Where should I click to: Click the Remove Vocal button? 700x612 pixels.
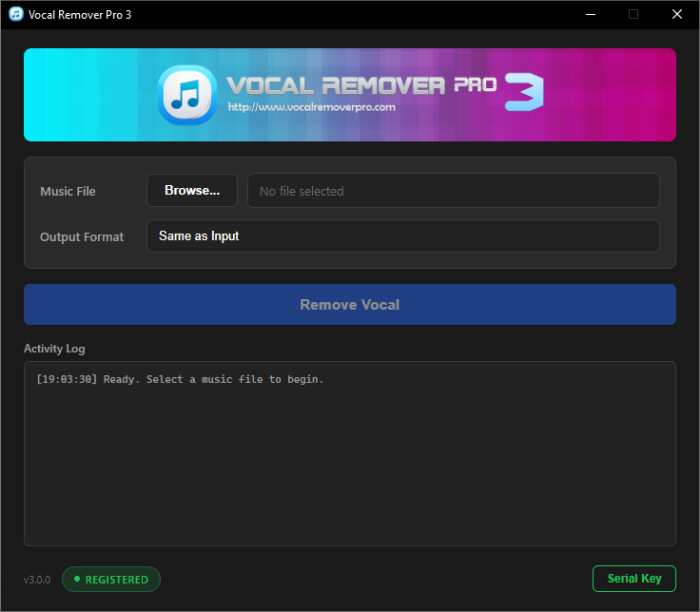click(x=350, y=304)
